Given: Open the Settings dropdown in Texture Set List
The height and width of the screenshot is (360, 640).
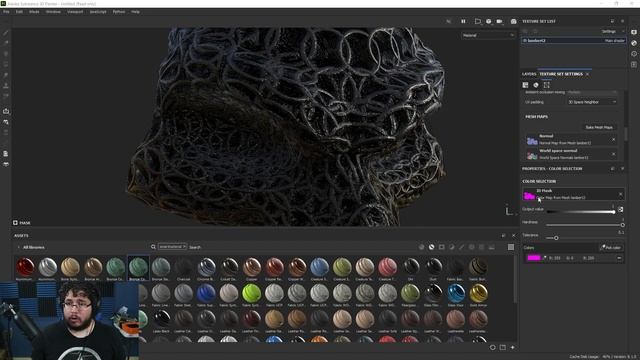Looking at the screenshot, I should point(613,31).
